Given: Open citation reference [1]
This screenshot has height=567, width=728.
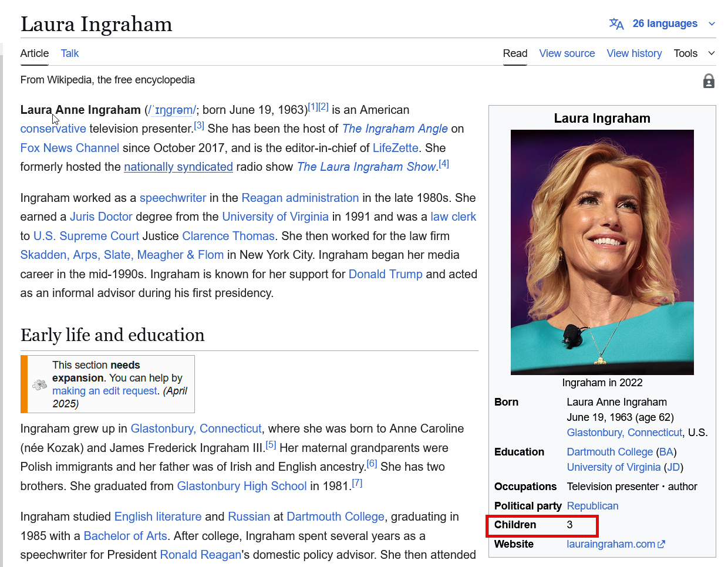Looking at the screenshot, I should [313, 107].
